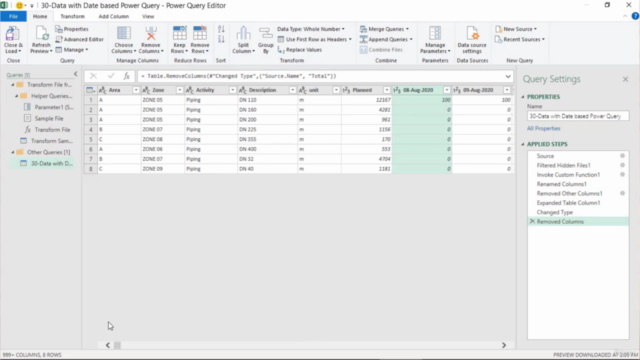
Task: Open query Properties
Action: coord(72,29)
